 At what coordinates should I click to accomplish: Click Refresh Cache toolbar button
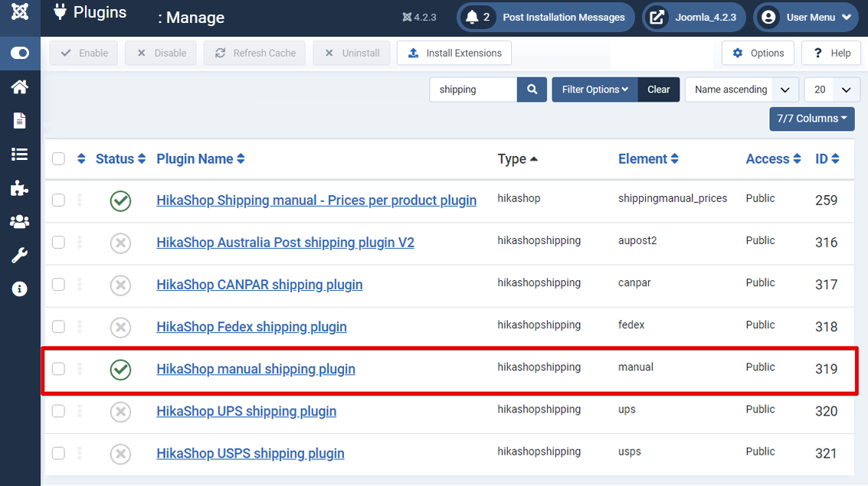pos(254,53)
